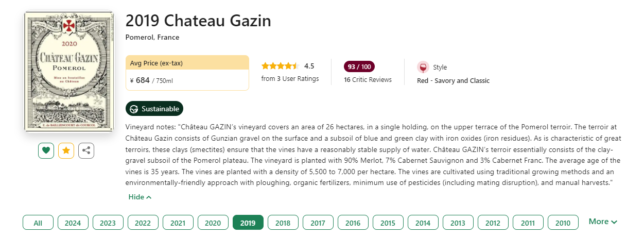
Task: Click the red wine glass style icon
Action: tap(423, 67)
